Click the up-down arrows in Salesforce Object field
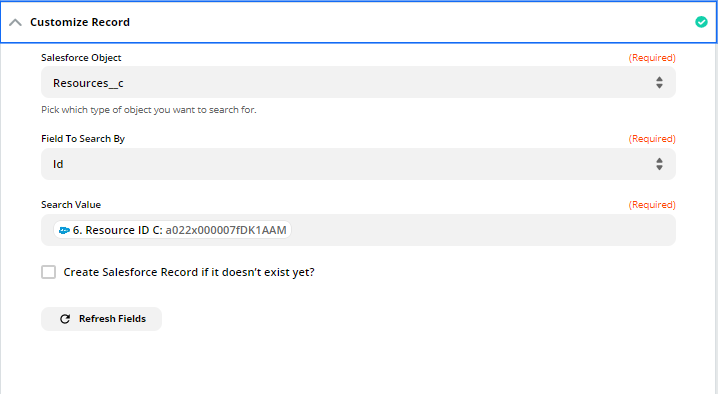Viewport: 718px width, 394px height. coord(659,82)
